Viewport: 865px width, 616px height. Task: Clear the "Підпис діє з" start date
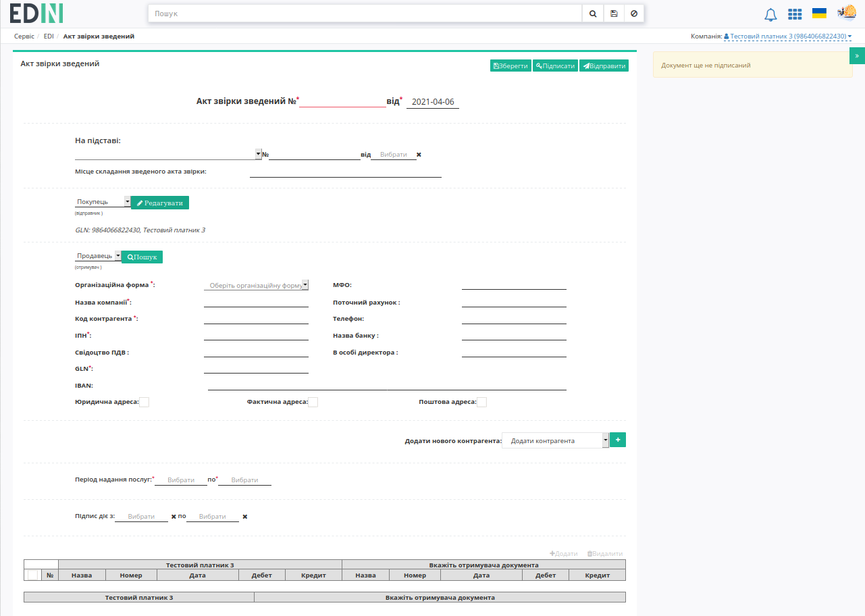[174, 517]
